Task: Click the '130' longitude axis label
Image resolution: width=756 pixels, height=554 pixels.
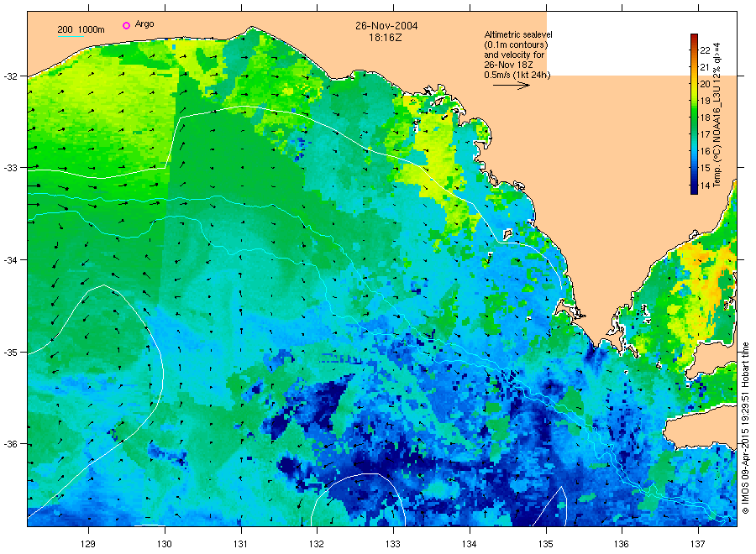Action: coord(165,544)
